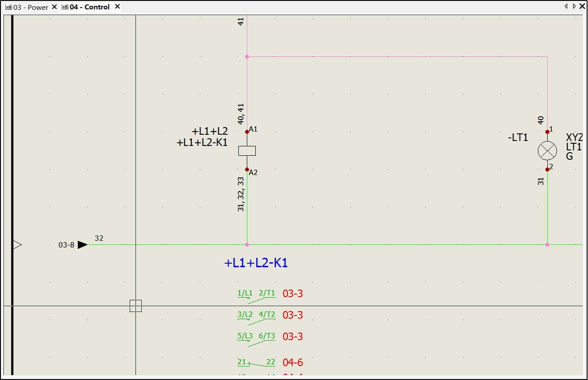
Task: Select the A1 coil terminal point
Action: point(247,132)
